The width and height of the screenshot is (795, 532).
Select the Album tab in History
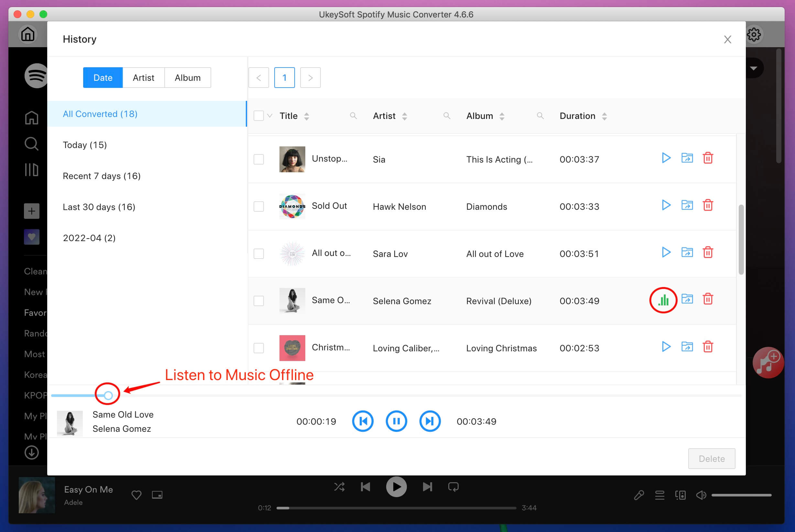pos(187,78)
